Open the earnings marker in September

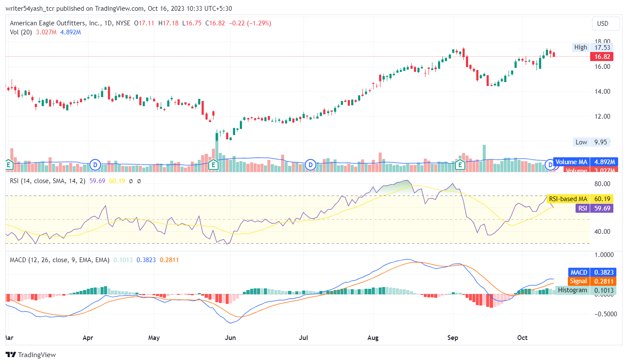click(x=460, y=165)
